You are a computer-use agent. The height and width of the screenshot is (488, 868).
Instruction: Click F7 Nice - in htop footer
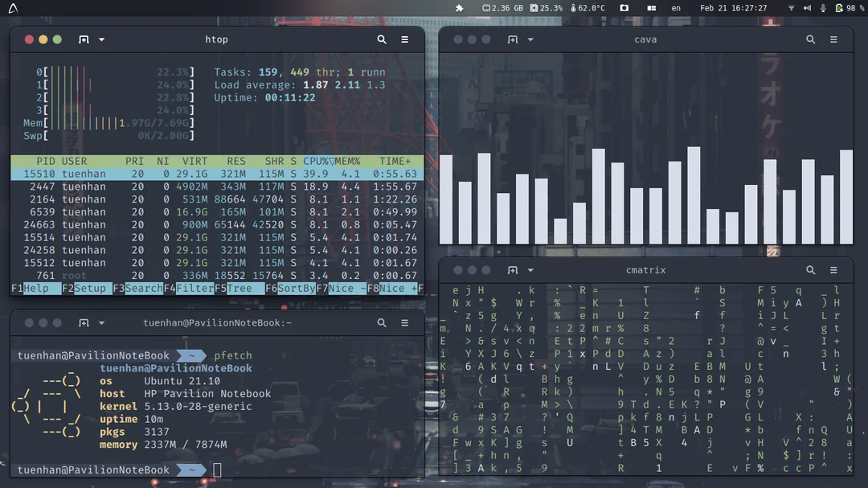(342, 288)
